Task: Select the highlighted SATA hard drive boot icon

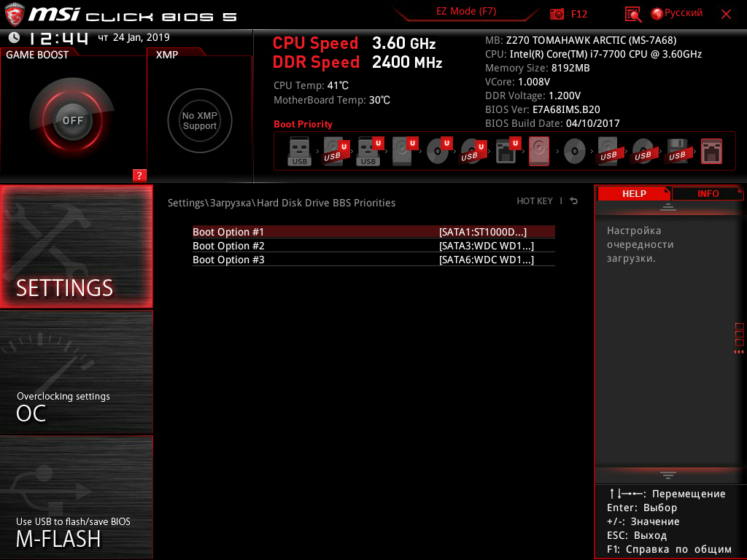Action: [538, 150]
